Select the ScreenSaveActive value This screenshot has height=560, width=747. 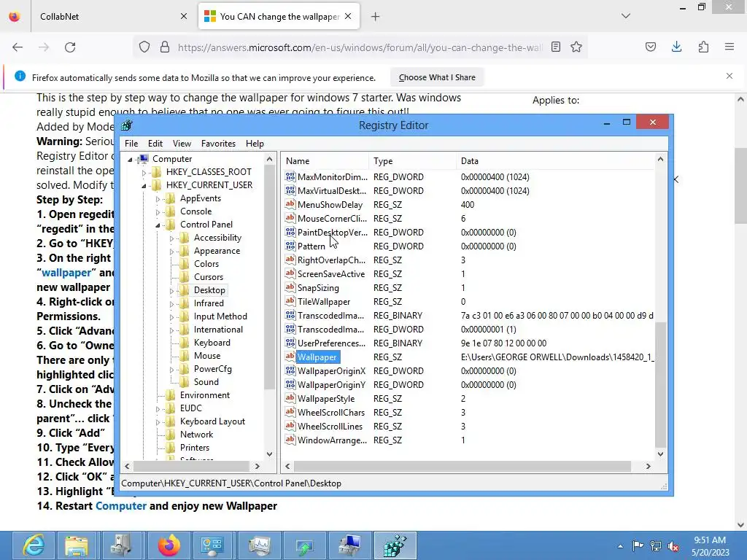[x=331, y=274]
